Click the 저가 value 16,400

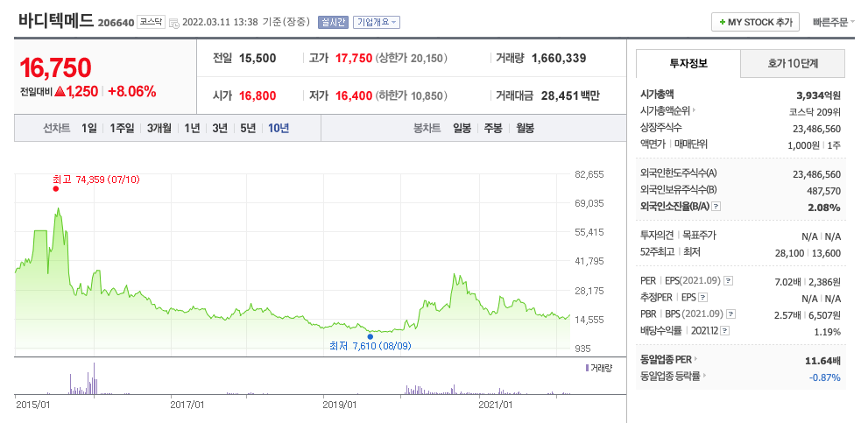(354, 95)
